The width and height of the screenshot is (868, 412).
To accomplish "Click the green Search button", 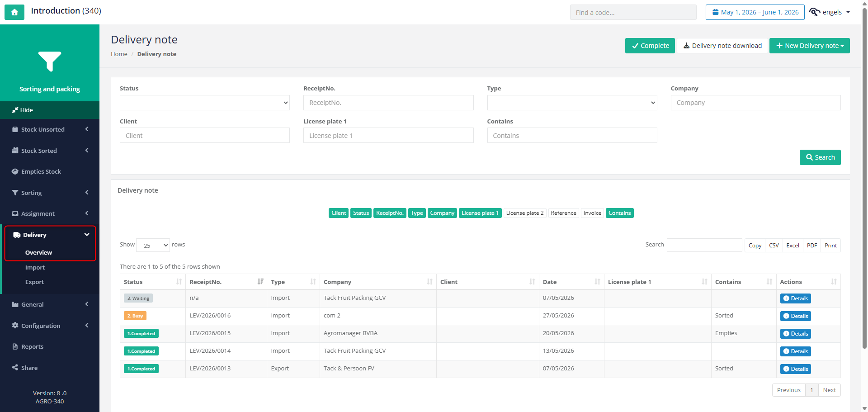I will tap(820, 157).
